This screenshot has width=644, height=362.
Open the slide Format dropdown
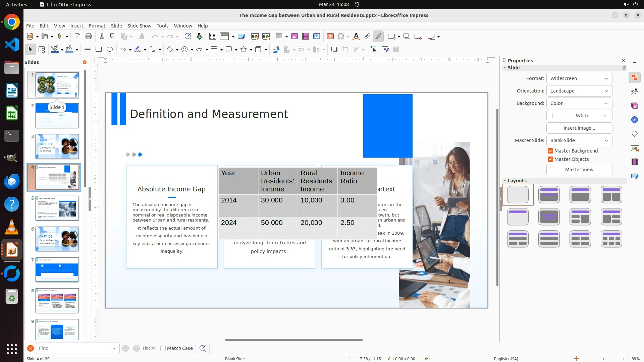click(x=579, y=78)
